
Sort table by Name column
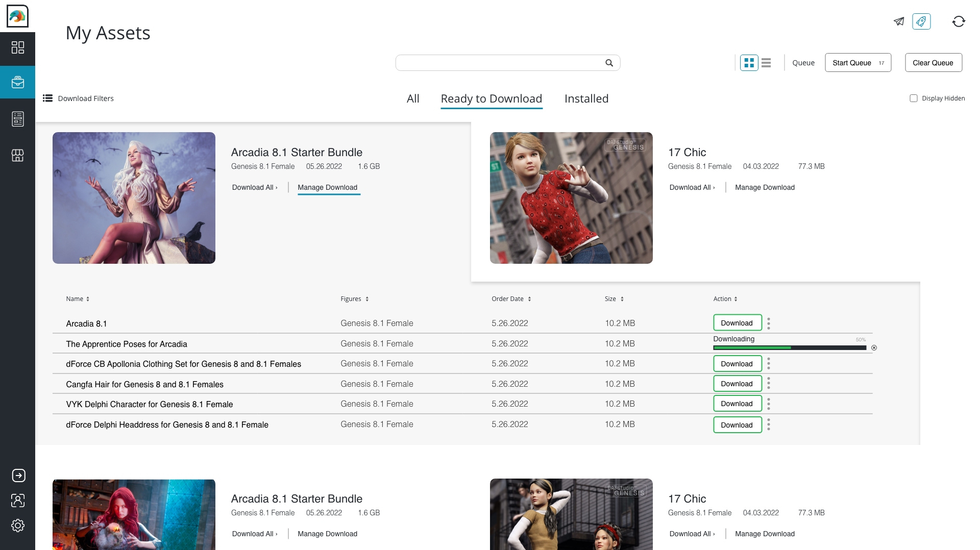[x=78, y=299]
